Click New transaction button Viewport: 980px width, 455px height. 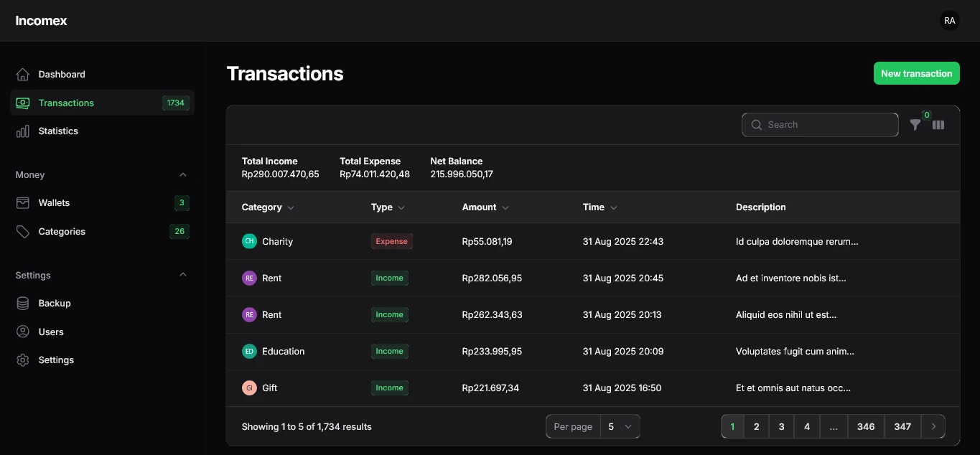click(916, 73)
